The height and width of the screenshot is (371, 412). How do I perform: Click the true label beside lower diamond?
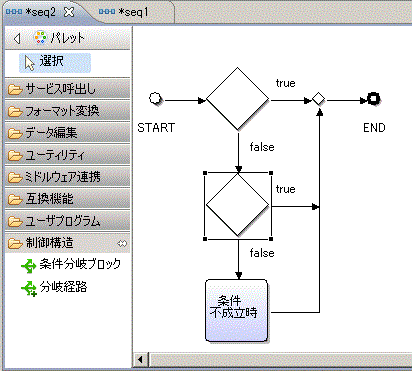pyautogui.click(x=286, y=189)
